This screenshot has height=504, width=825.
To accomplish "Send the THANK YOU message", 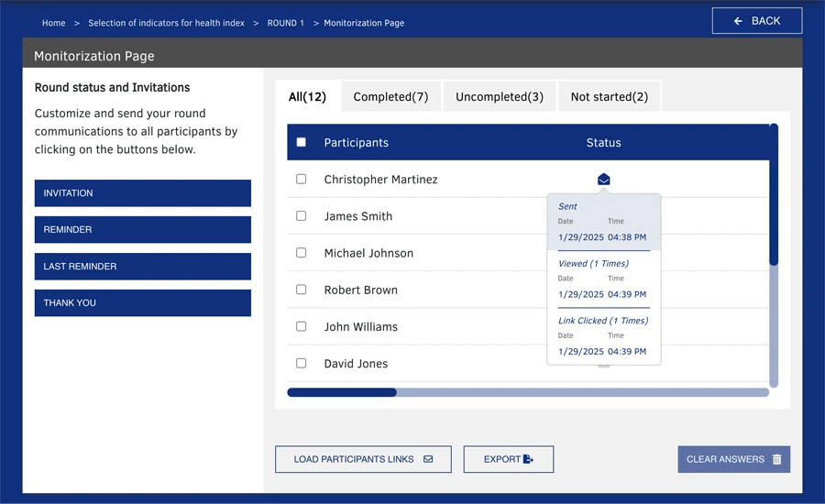I will pos(143,302).
